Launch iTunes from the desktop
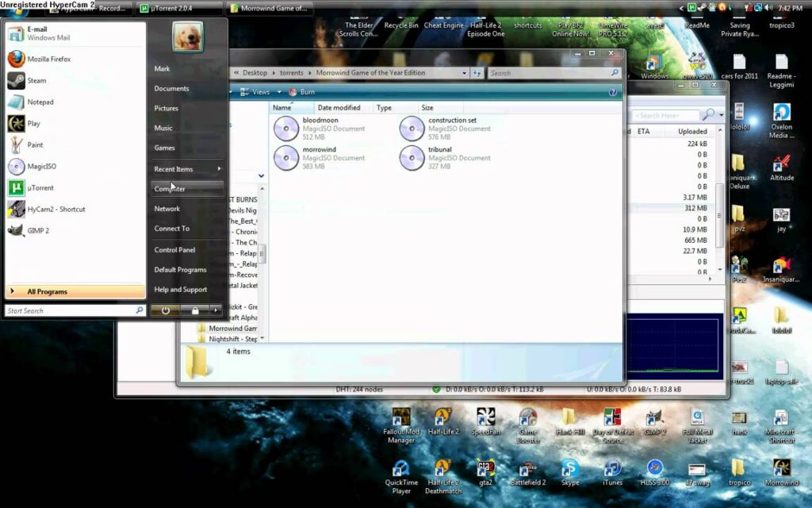 612,471
